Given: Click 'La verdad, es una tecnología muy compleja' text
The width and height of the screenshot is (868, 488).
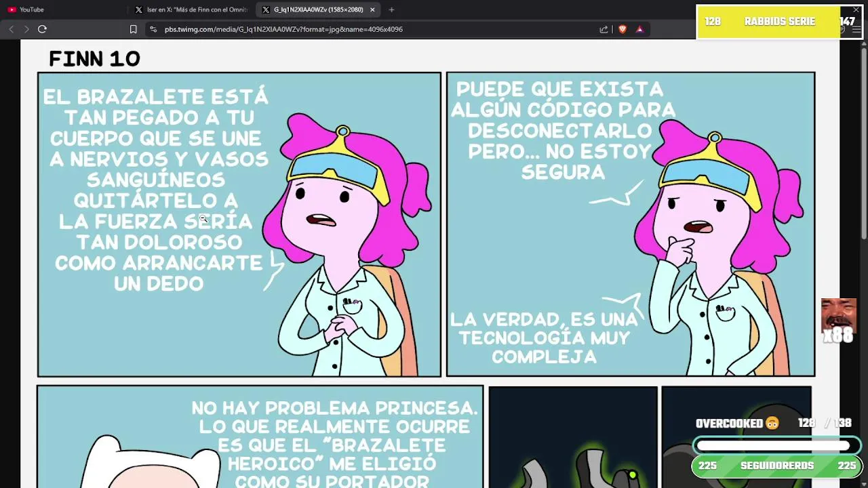Looking at the screenshot, I should click(545, 338).
